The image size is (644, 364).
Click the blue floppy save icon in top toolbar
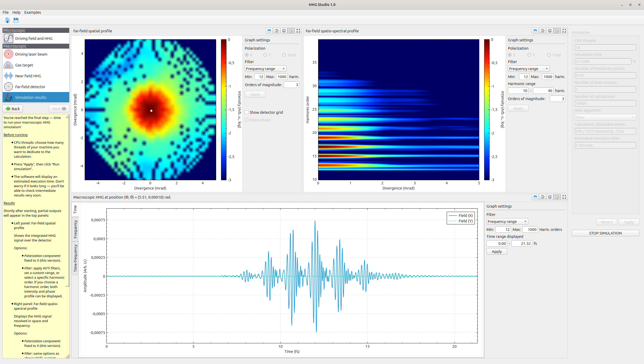click(16, 20)
